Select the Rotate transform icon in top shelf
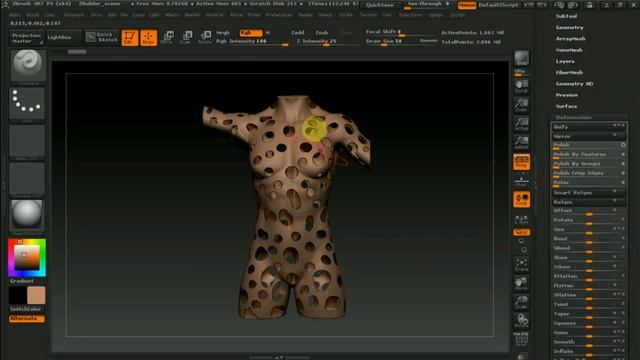Screen dimensions: 640x360 tap(205, 38)
